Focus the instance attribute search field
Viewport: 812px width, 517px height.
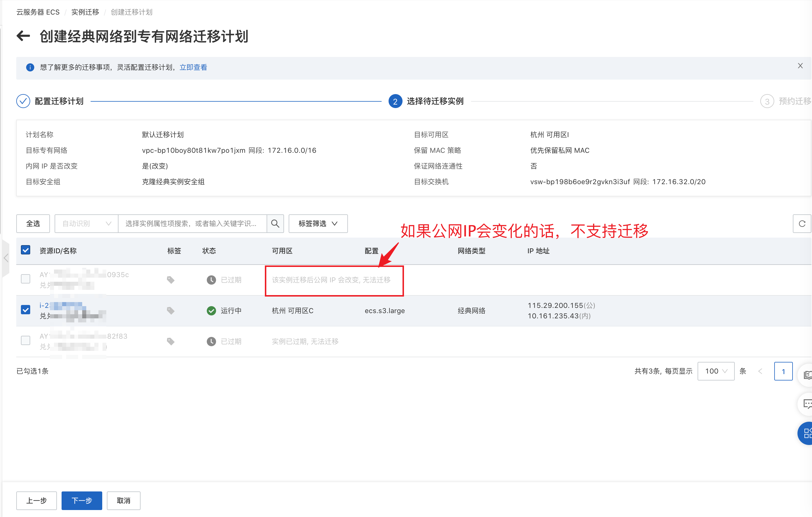click(x=192, y=224)
